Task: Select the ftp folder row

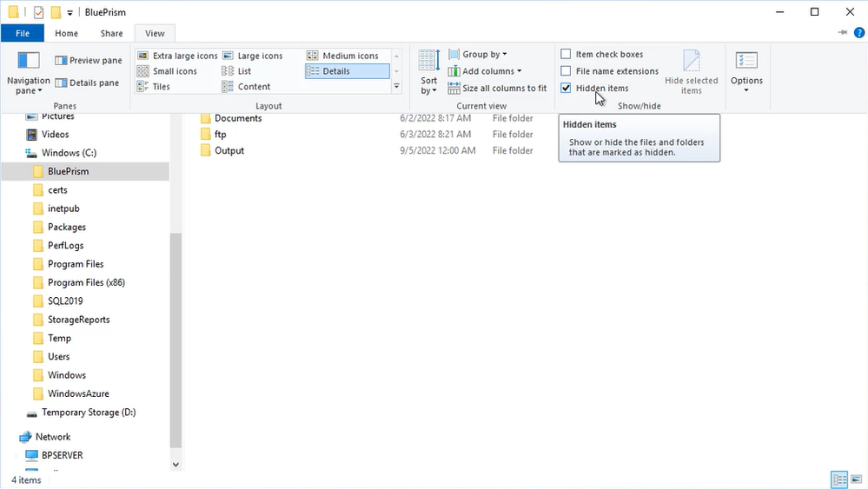Action: coord(367,135)
